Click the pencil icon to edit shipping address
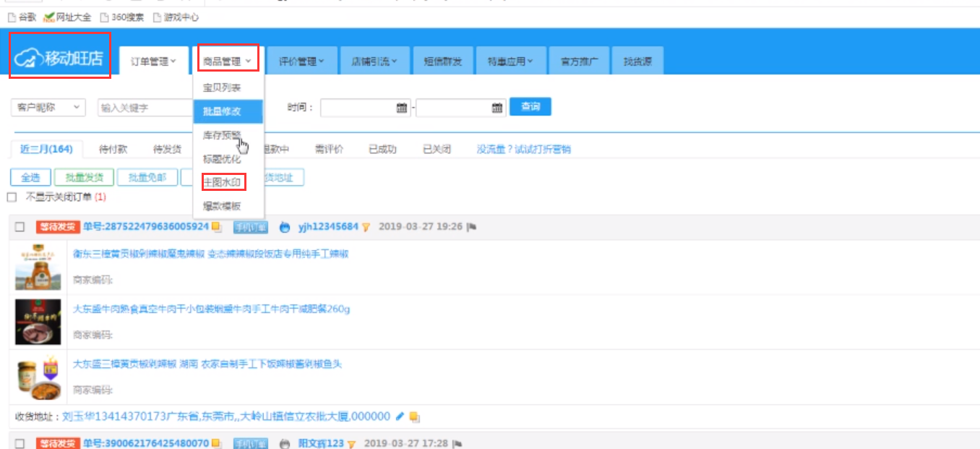Image resolution: width=980 pixels, height=449 pixels. 400,416
